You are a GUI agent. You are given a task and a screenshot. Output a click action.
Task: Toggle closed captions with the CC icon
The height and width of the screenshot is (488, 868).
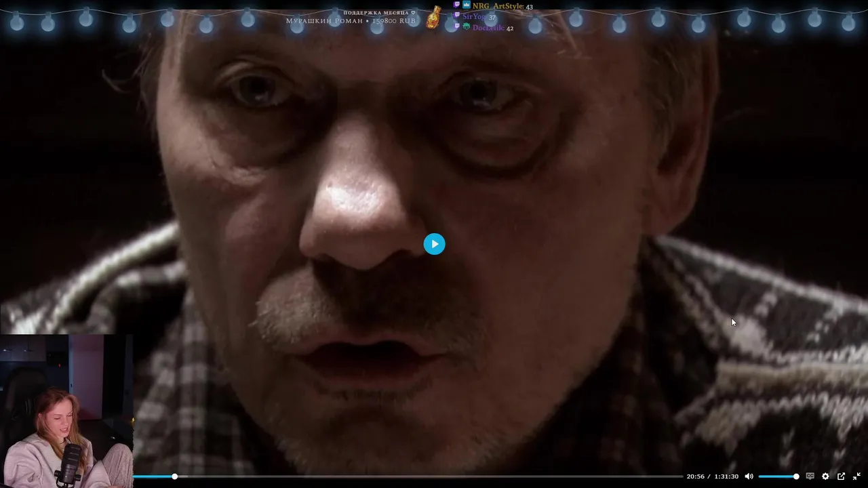click(x=810, y=476)
